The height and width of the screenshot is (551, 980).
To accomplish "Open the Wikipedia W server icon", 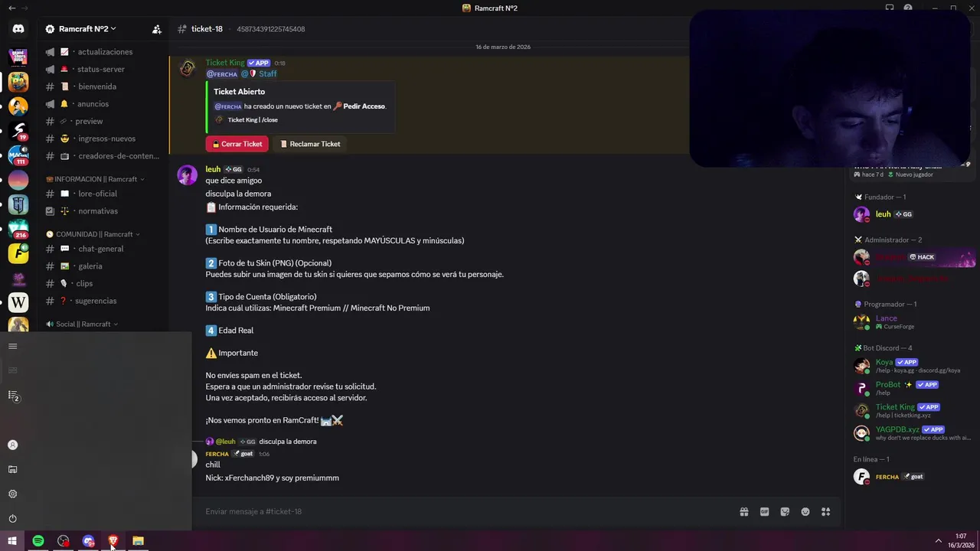I will tap(18, 302).
